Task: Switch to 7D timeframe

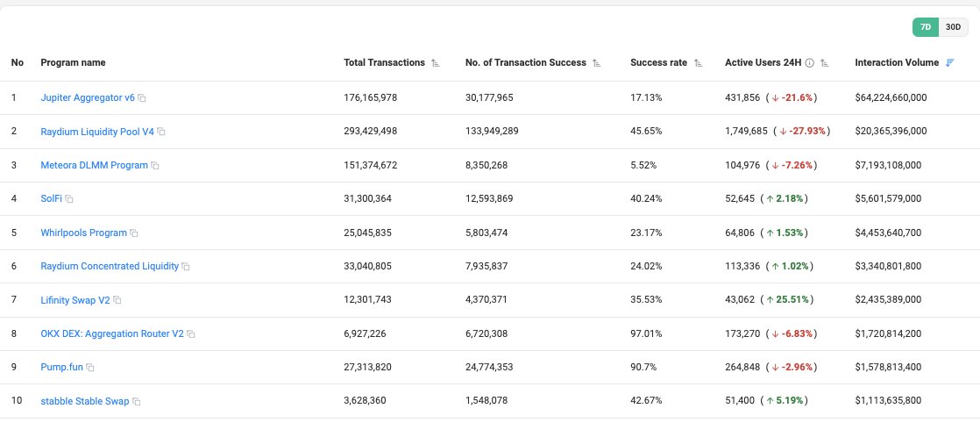Action: (x=926, y=27)
